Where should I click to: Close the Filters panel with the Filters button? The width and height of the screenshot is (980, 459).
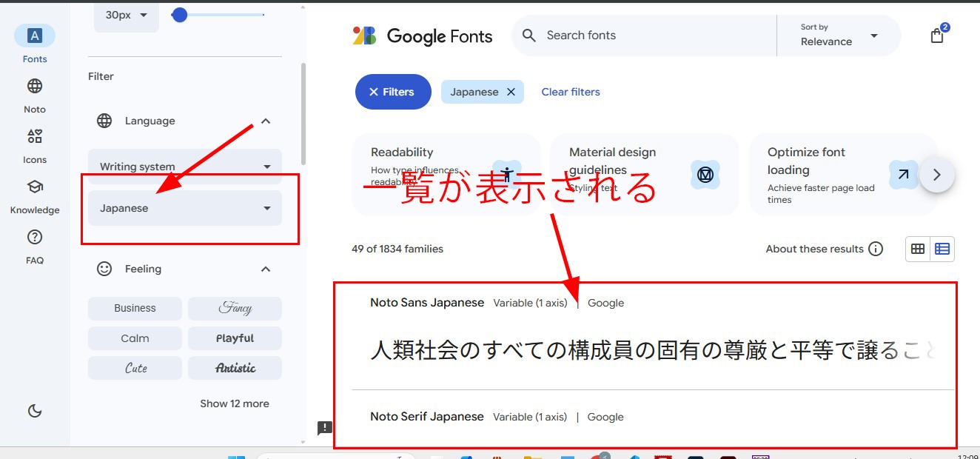click(393, 92)
